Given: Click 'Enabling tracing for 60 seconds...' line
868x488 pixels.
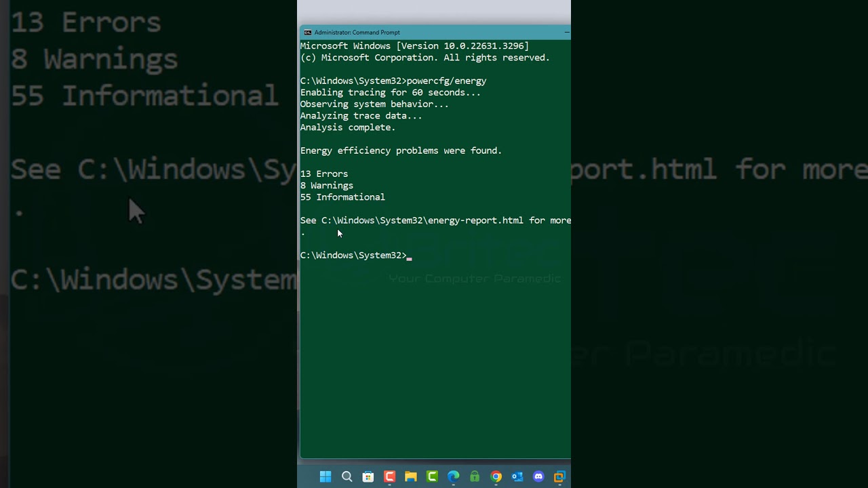Looking at the screenshot, I should [391, 92].
